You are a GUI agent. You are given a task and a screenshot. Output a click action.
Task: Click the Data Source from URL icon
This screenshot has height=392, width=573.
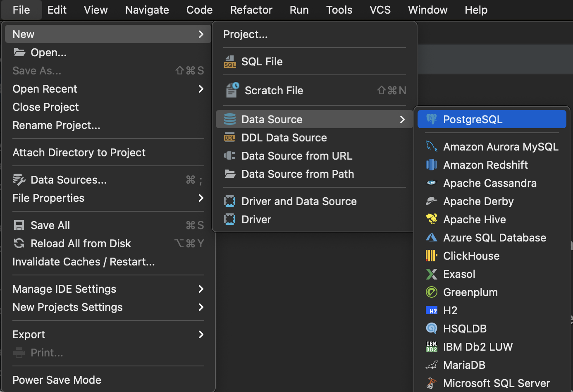pyautogui.click(x=229, y=155)
